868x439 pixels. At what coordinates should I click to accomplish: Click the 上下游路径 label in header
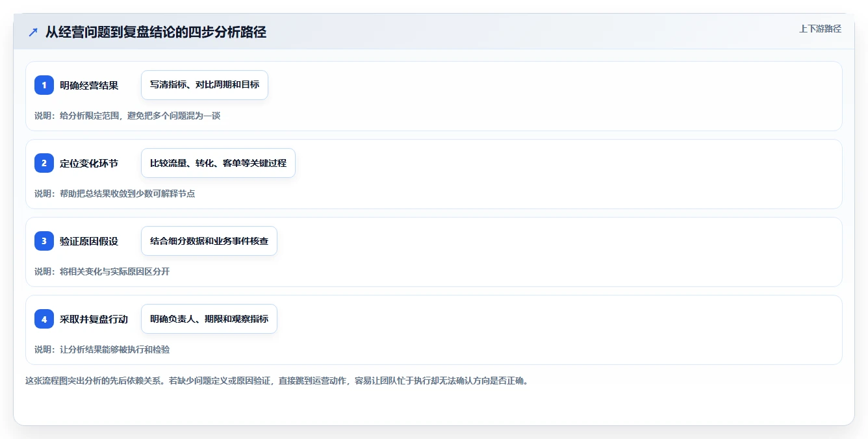[x=820, y=29]
